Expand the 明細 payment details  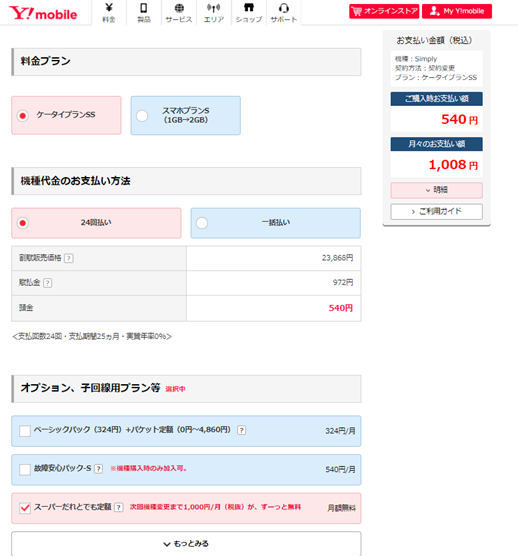coord(436,190)
